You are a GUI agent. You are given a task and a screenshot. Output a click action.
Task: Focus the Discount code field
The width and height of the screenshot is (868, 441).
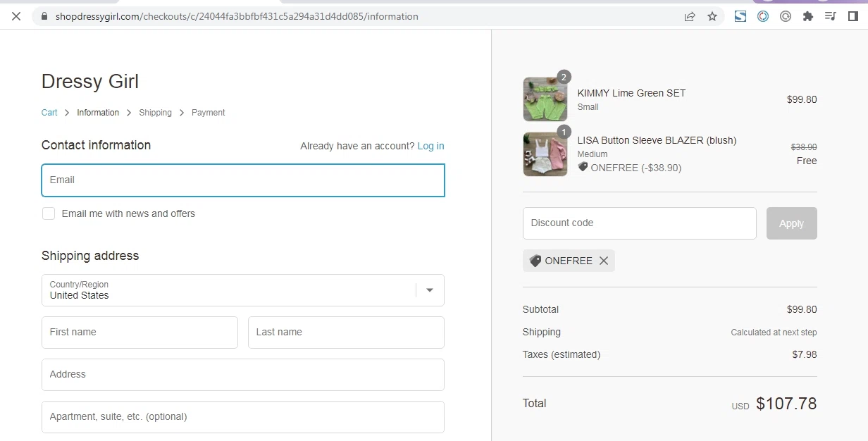coord(640,223)
